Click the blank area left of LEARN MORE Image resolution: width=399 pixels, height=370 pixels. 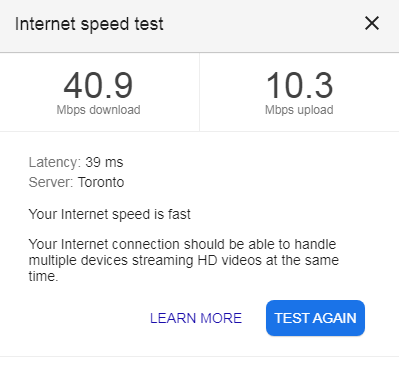pos(87,318)
